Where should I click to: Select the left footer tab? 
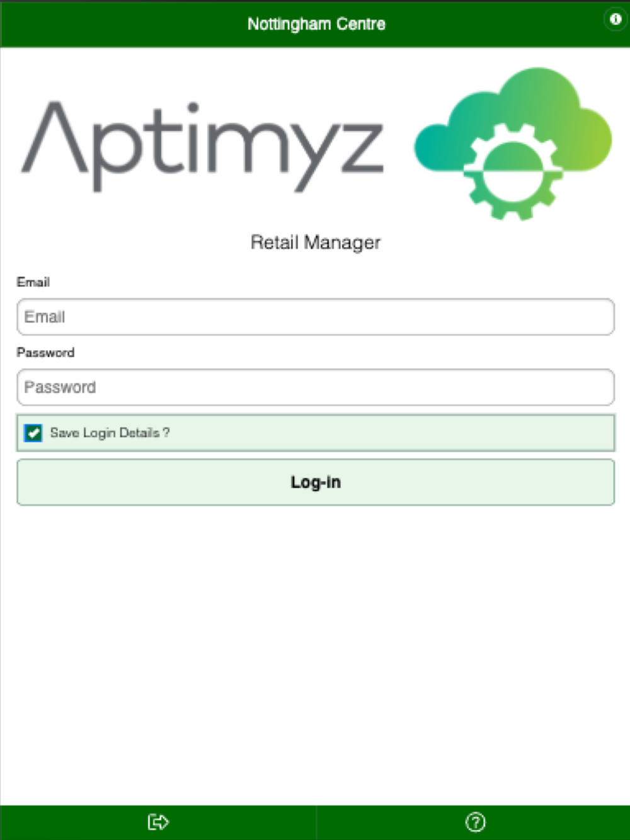157,822
